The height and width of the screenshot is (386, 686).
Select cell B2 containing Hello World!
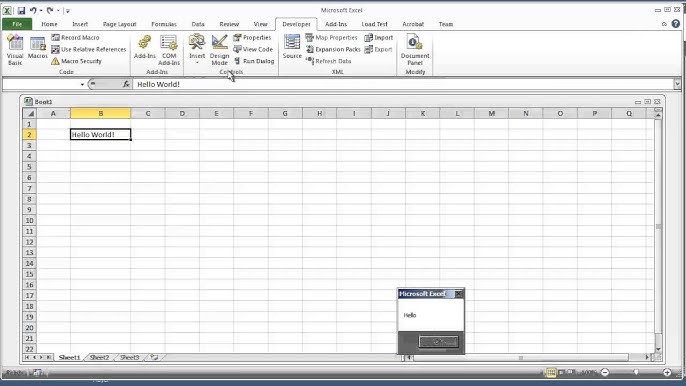pos(100,134)
